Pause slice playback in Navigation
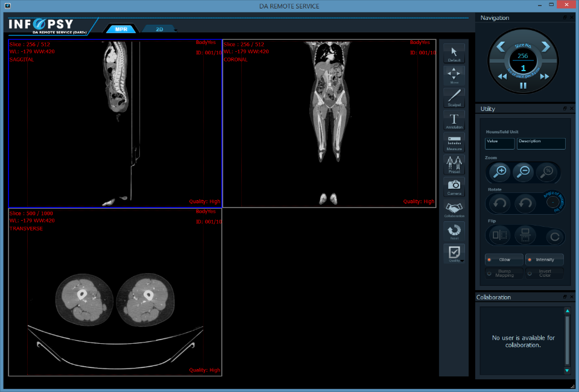This screenshot has width=579, height=392. [523, 86]
